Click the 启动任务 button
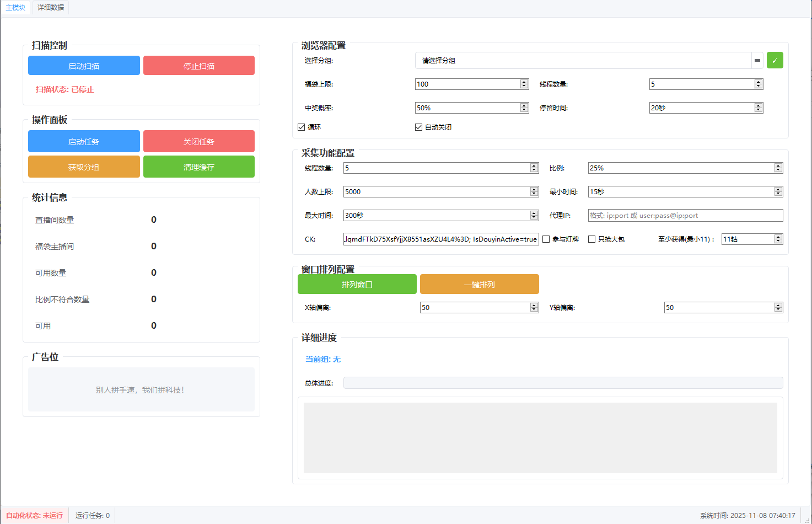Viewport: 812px width, 524px height. point(84,141)
